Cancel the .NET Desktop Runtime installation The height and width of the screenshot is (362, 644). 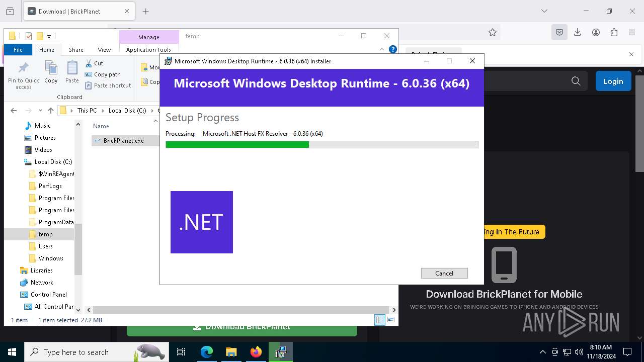click(x=444, y=273)
